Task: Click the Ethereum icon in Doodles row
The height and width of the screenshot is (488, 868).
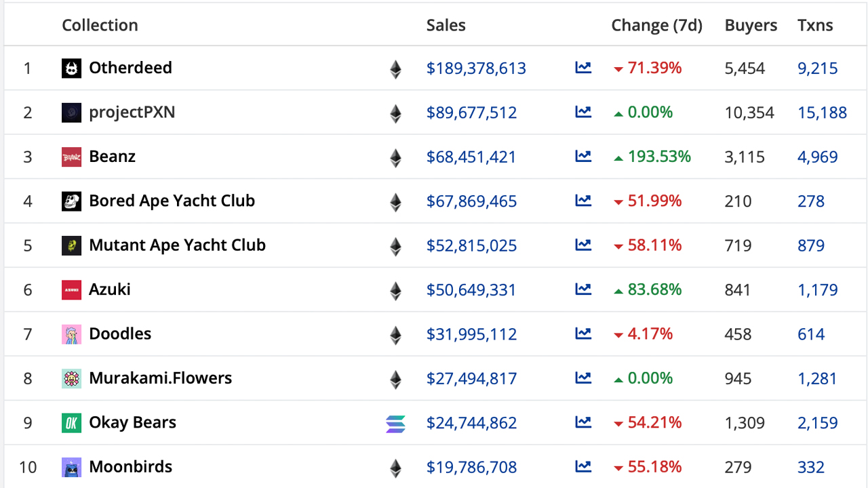Action: tap(395, 335)
